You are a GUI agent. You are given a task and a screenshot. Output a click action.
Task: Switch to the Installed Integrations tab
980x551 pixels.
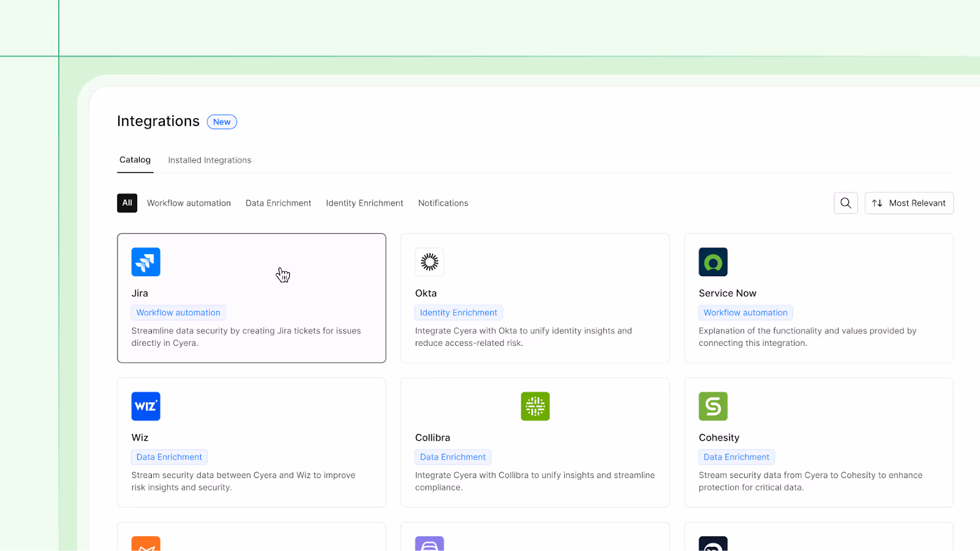(x=209, y=160)
